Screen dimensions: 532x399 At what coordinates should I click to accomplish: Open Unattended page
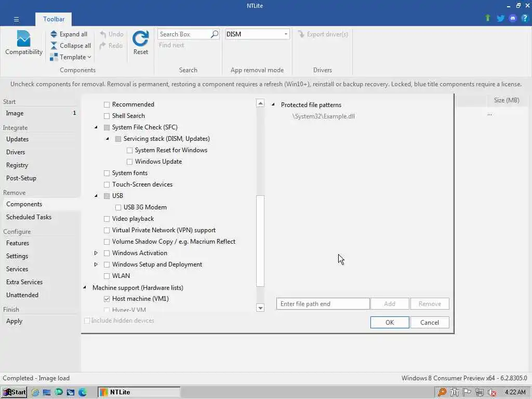point(22,295)
